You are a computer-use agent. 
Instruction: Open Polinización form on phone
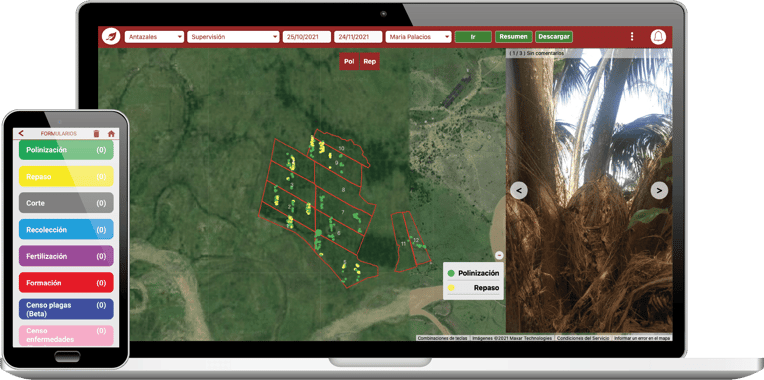[x=66, y=150]
